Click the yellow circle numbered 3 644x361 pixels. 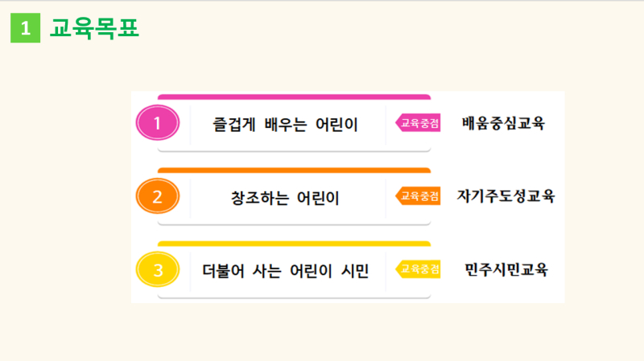coord(158,269)
